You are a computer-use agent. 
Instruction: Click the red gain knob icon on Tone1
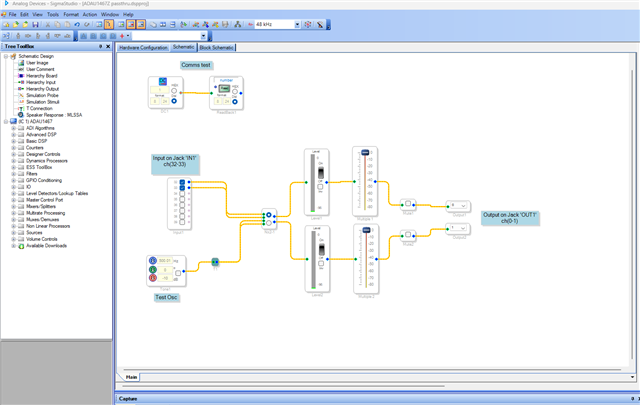(x=153, y=278)
